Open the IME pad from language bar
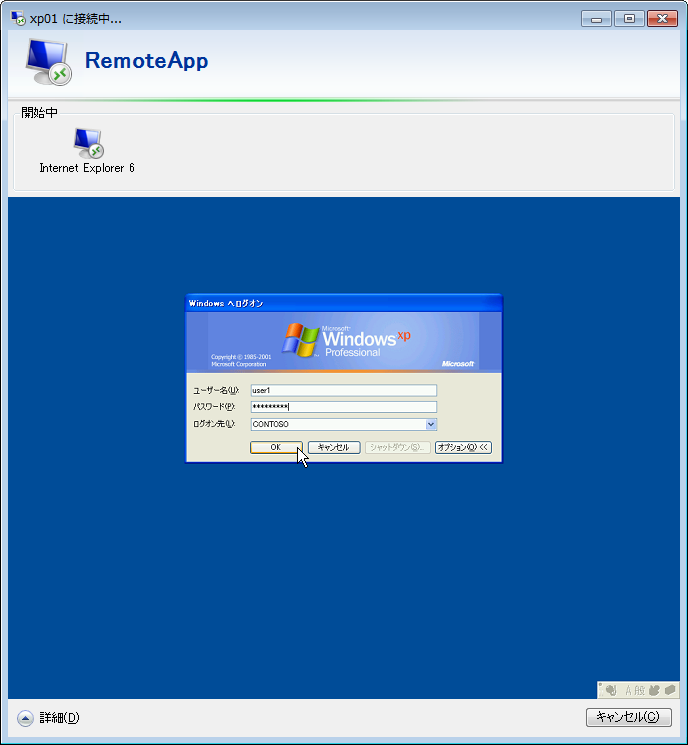 click(x=654, y=690)
